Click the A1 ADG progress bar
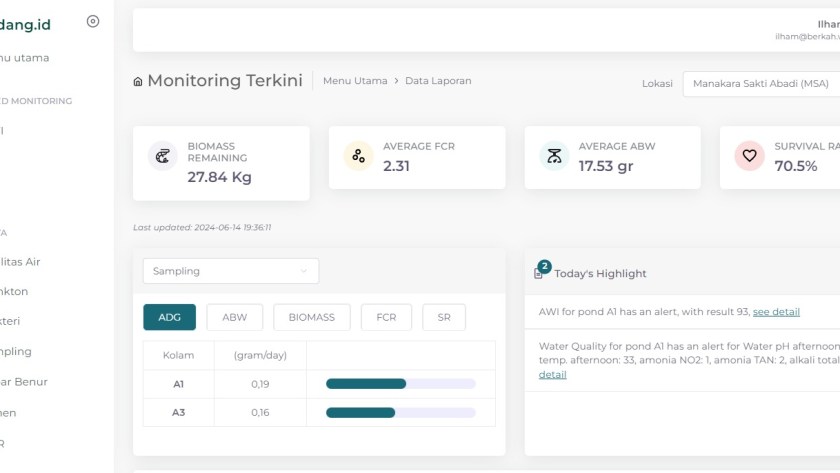This screenshot has height=473, width=840. coord(401,384)
